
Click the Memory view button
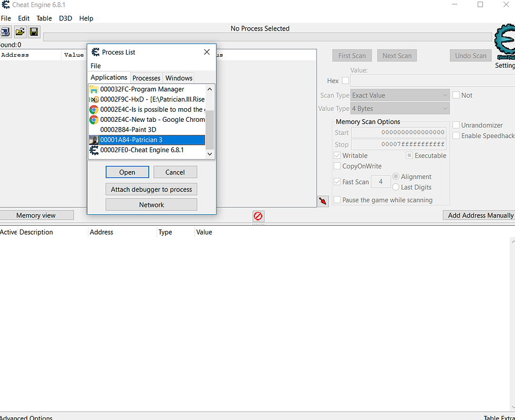[x=36, y=215]
